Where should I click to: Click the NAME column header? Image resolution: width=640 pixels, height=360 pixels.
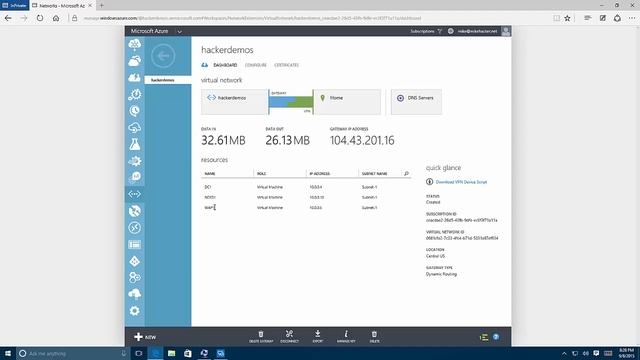click(210, 174)
